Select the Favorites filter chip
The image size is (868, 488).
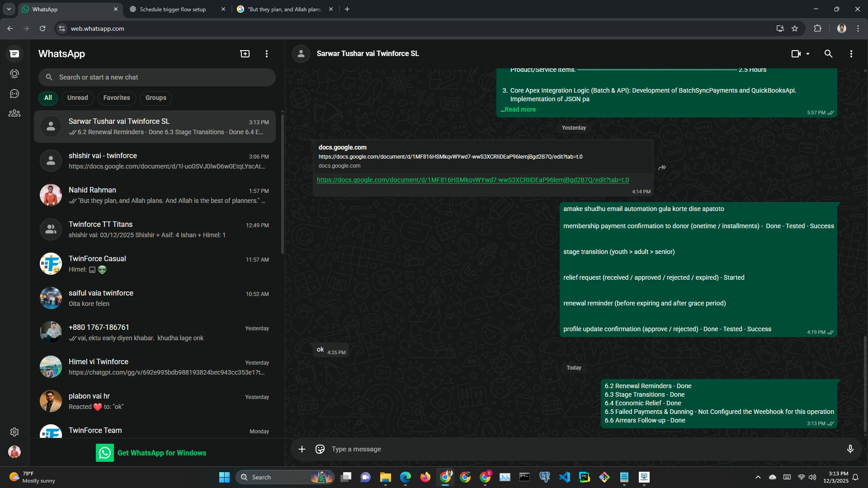[116, 98]
